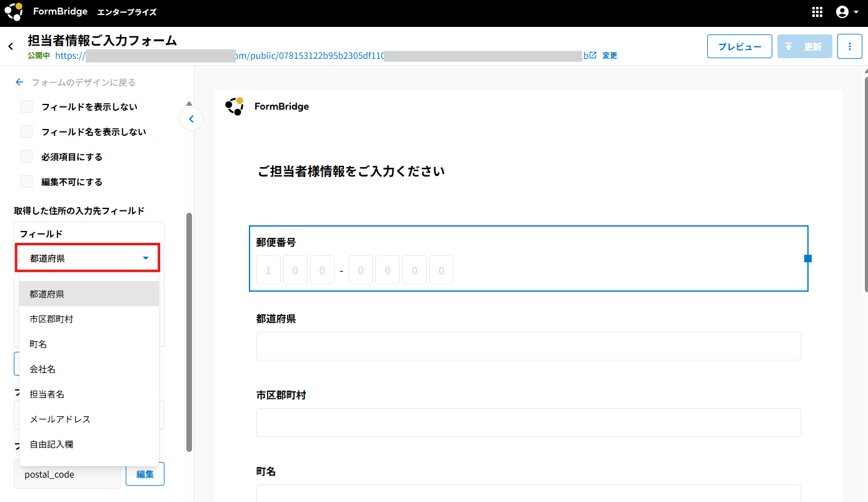Click the プレビュー button
Screen dimensions: 868x502
click(739, 46)
